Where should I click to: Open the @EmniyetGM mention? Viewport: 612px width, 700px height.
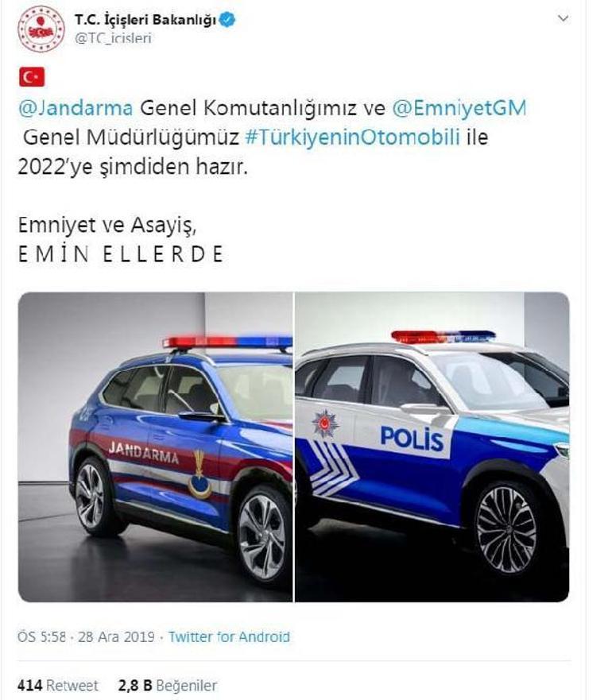pos(459,108)
